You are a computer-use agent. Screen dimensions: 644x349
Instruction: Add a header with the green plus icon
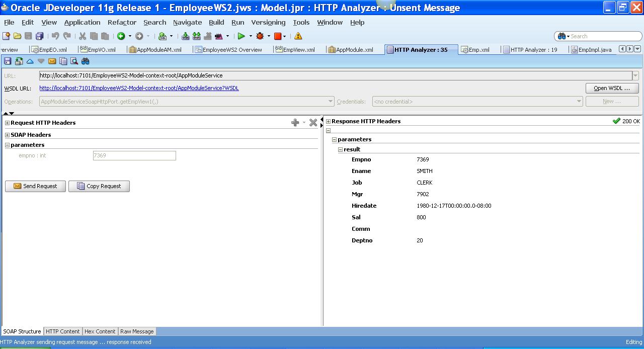click(295, 122)
